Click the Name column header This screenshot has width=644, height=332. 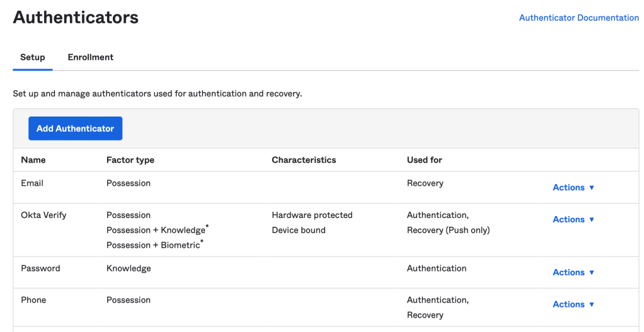point(33,160)
